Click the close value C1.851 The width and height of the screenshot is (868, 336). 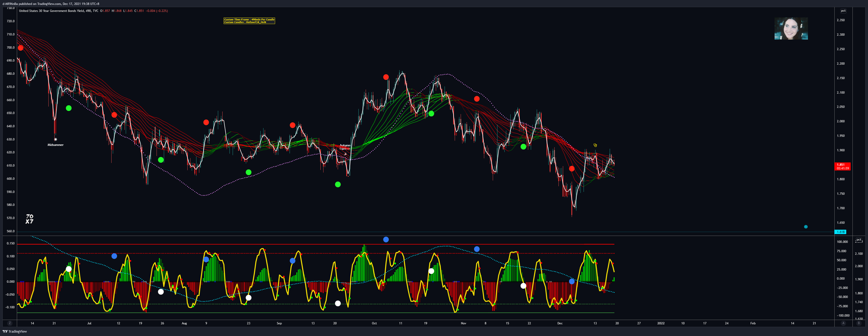click(x=139, y=11)
